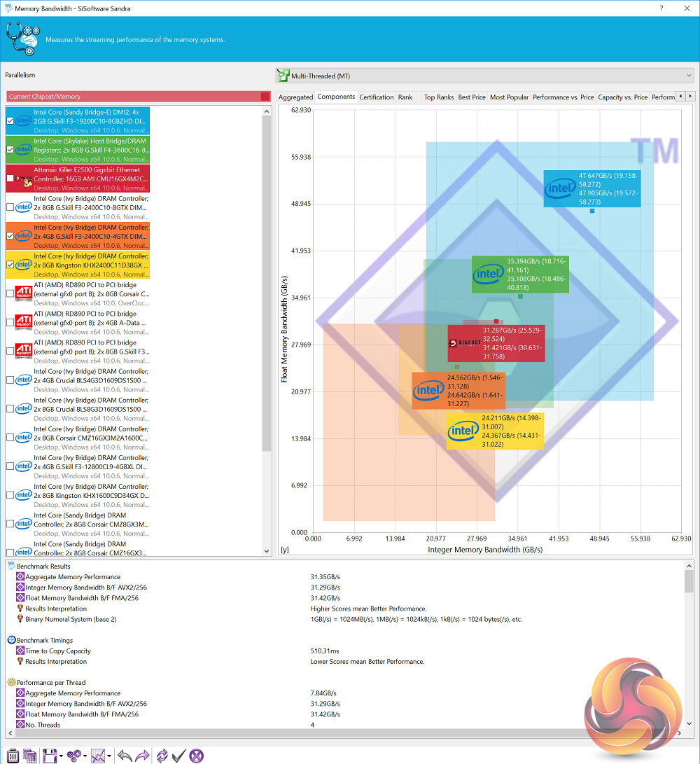Click the help question mark in title bar
The height and width of the screenshot is (764, 700).
tap(661, 8)
